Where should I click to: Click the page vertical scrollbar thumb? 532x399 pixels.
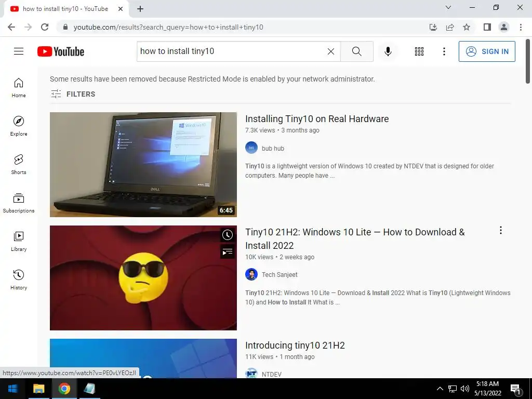[x=528, y=61]
